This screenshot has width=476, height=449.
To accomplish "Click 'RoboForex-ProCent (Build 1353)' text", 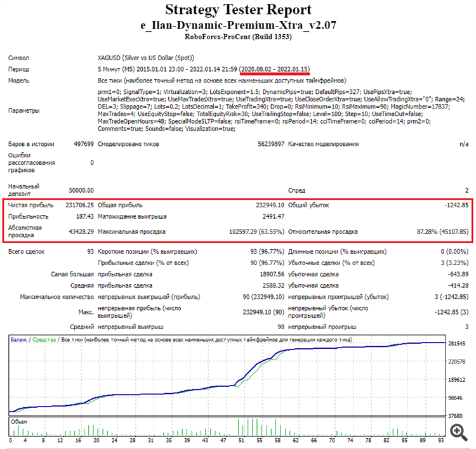I will click(x=238, y=37).
